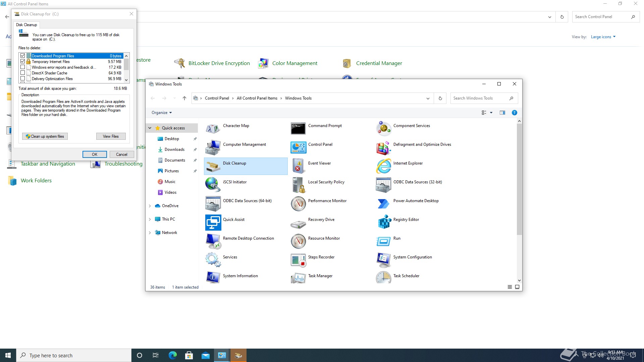Launch Component Services icon
Viewport: 644px width, 362px height.
[383, 128]
